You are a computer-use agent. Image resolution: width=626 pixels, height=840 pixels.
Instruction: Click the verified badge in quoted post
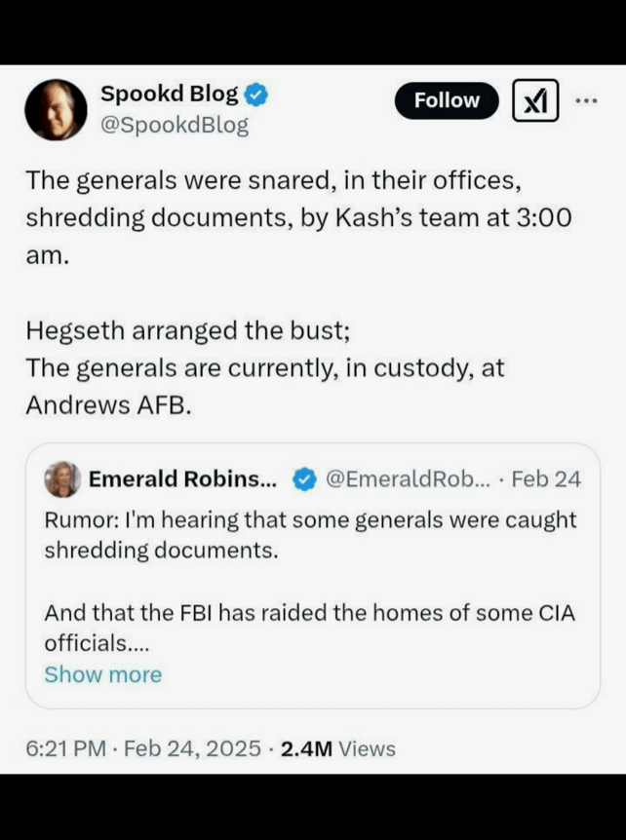pos(304,479)
